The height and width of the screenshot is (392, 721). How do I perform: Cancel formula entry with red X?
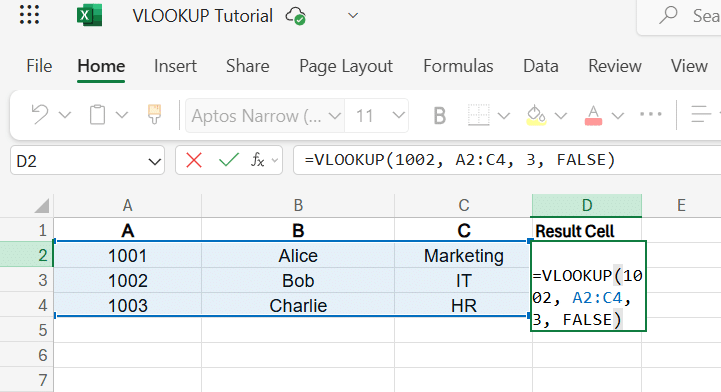[194, 160]
